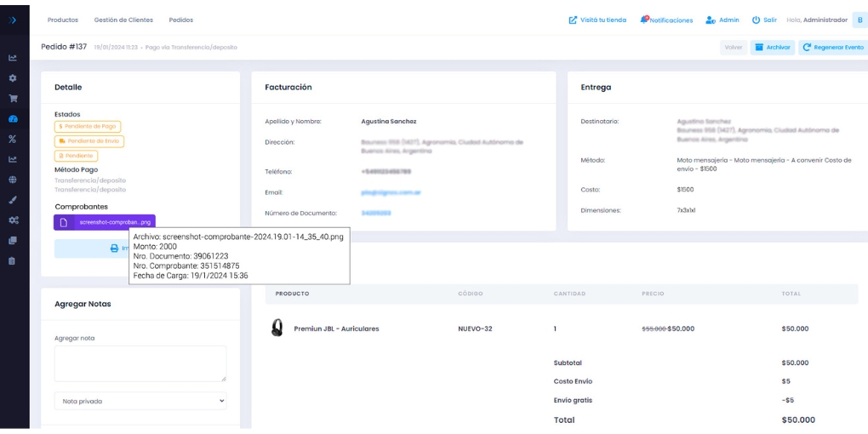868x434 pixels.
Task: Click the globe icon in sidebar
Action: click(x=13, y=180)
